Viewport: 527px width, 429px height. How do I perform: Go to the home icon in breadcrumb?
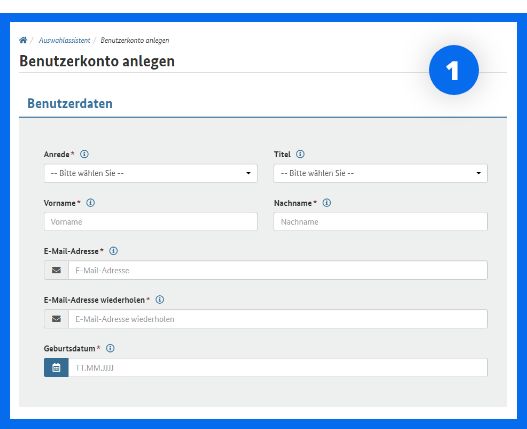[x=23, y=40]
